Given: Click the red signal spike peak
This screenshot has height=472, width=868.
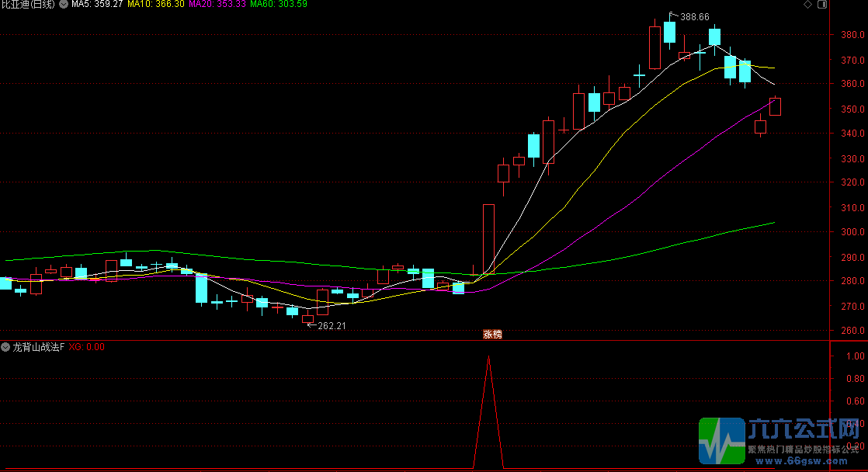Looking at the screenshot, I should coord(488,358).
